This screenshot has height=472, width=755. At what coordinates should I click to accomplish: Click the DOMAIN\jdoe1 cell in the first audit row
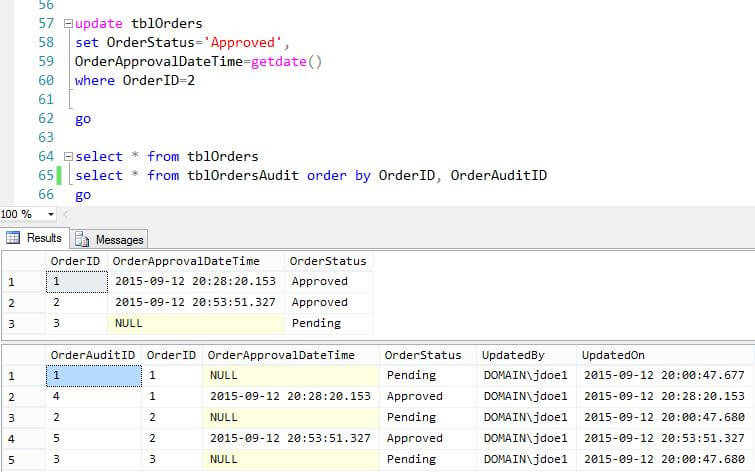click(x=520, y=375)
